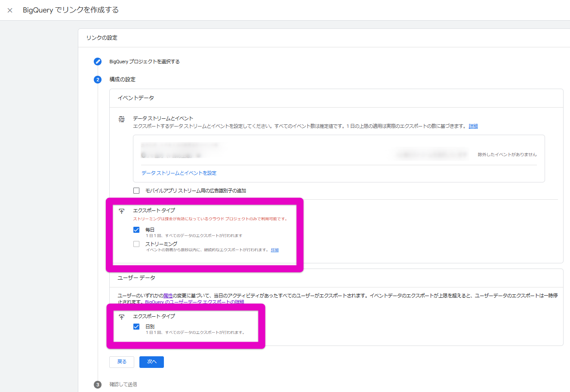Click the 確認して送信 step label
The image size is (570, 392).
(x=123, y=384)
